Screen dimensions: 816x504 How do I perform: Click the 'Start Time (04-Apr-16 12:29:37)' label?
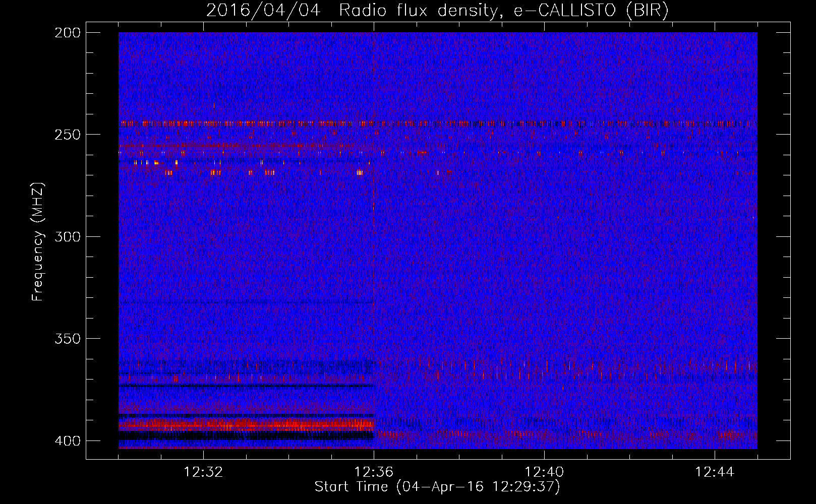click(437, 487)
